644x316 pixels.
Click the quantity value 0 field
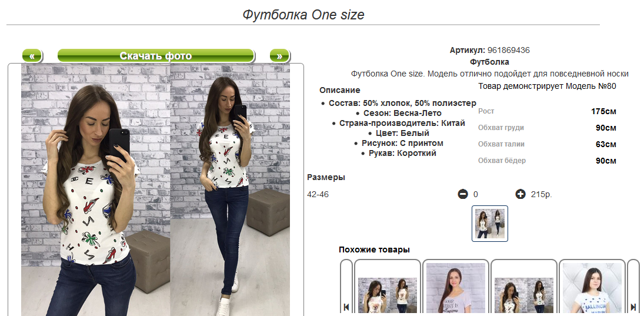[476, 194]
